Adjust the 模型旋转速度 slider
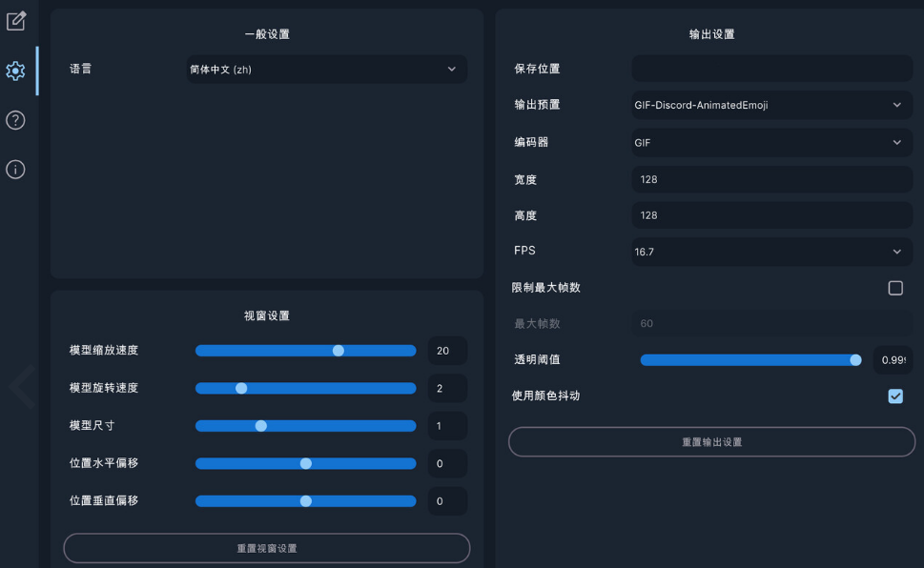924x568 pixels. [305, 388]
